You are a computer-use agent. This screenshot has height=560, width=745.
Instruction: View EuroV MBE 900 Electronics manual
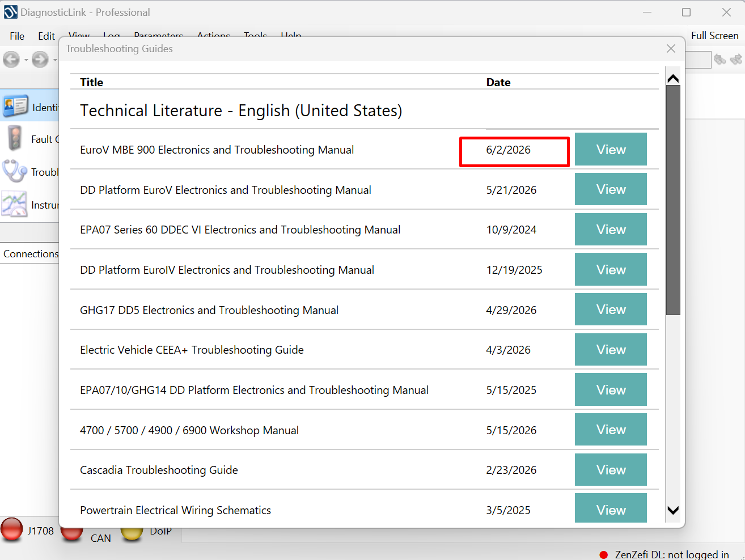point(611,149)
